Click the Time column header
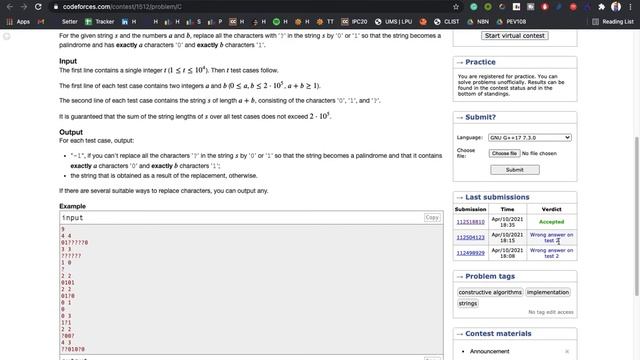This screenshot has height=360, width=640. (x=507, y=209)
